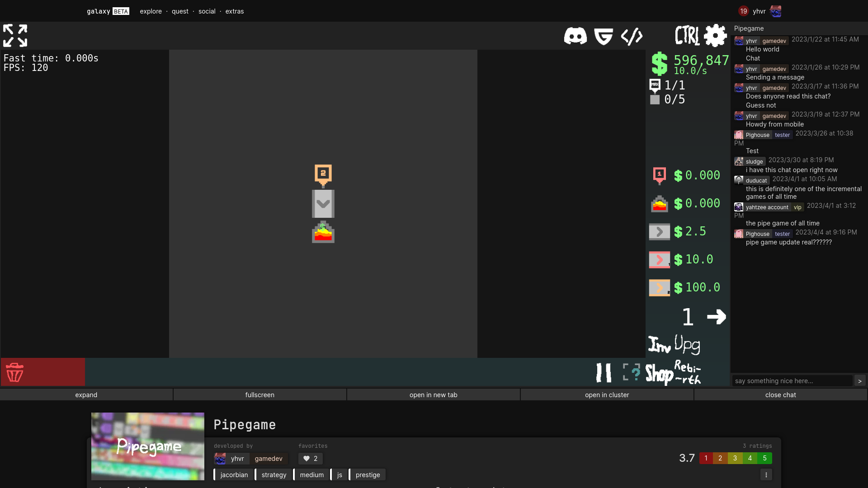Click the Rebi-rth option in game
Screen dimensions: 868x488
[x=688, y=371]
